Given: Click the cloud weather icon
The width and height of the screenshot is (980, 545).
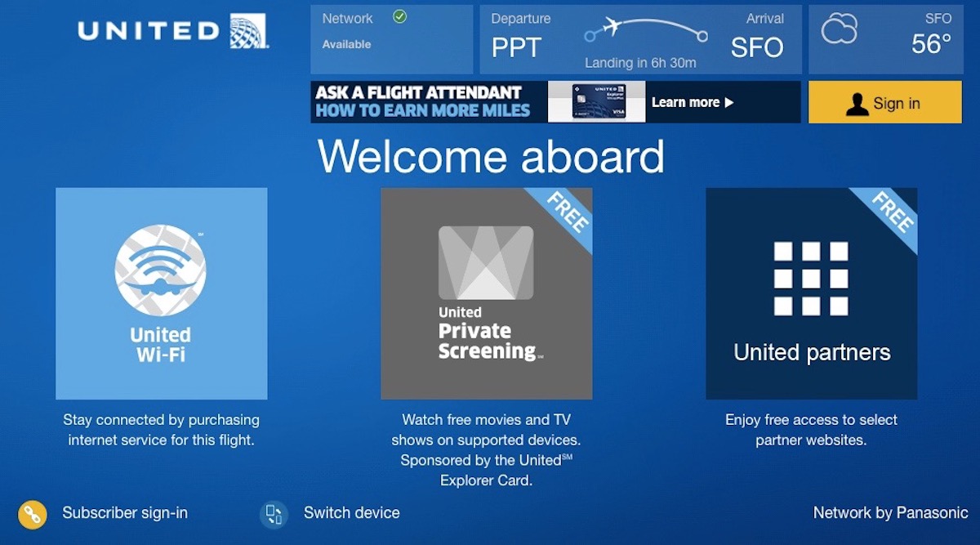Looking at the screenshot, I should coord(840,30).
